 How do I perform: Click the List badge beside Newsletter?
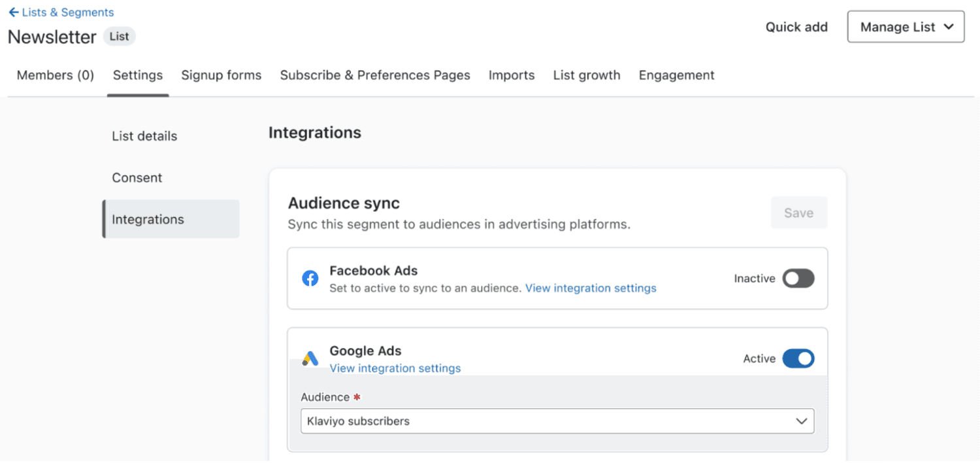point(119,37)
